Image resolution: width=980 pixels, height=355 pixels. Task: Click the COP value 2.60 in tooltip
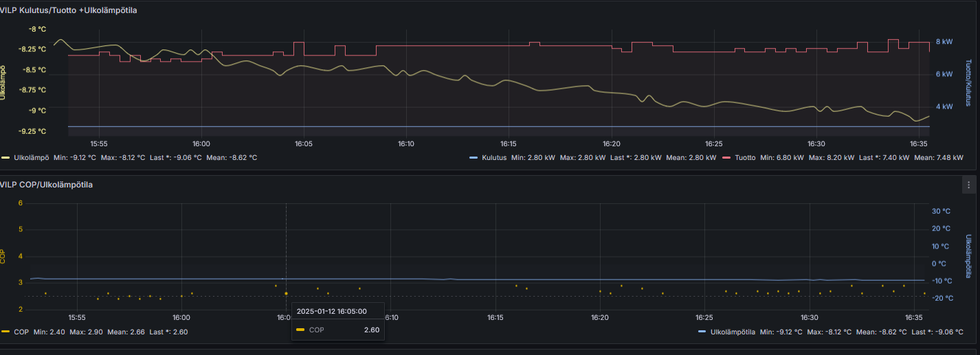[371, 330]
